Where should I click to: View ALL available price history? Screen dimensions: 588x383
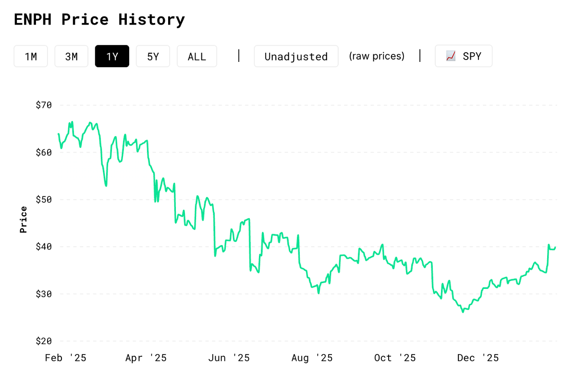pyautogui.click(x=197, y=56)
